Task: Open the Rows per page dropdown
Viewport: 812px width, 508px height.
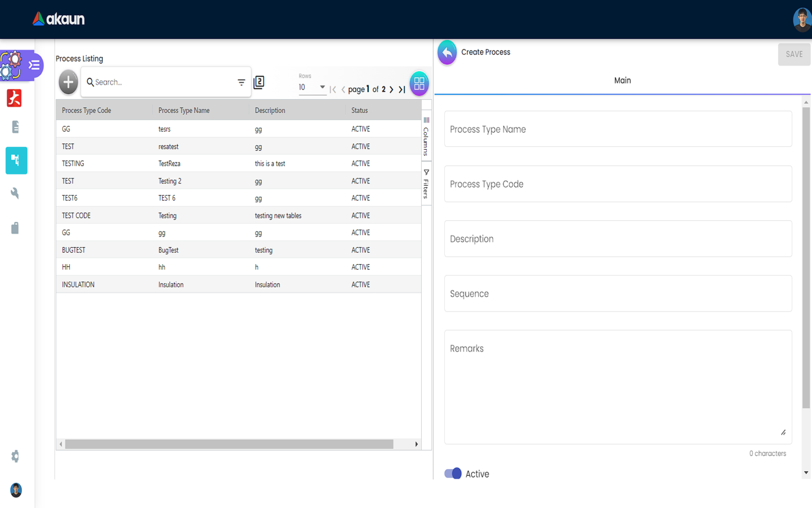Action: pyautogui.click(x=312, y=87)
